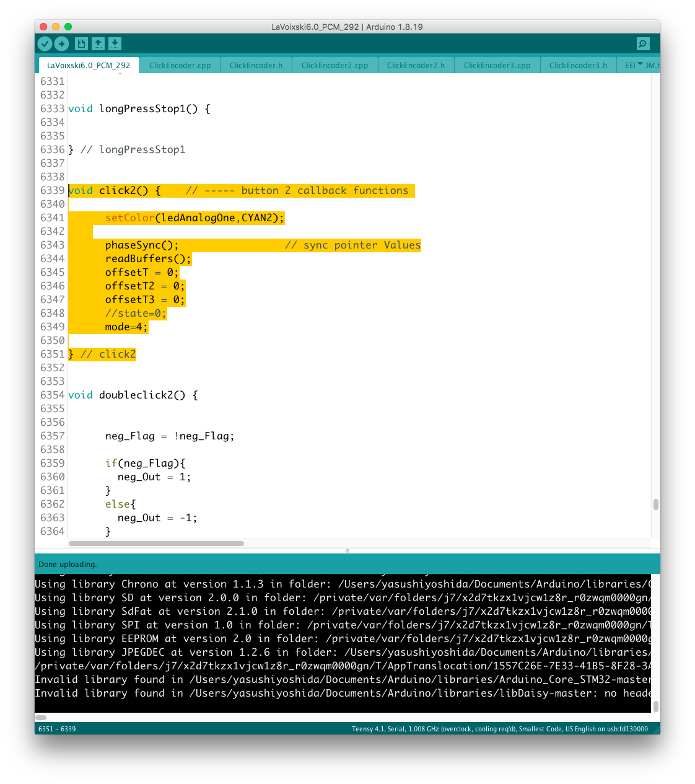The image size is (695, 784).
Task: Click the editor horizontal scrollbar thumb
Action: (156, 544)
